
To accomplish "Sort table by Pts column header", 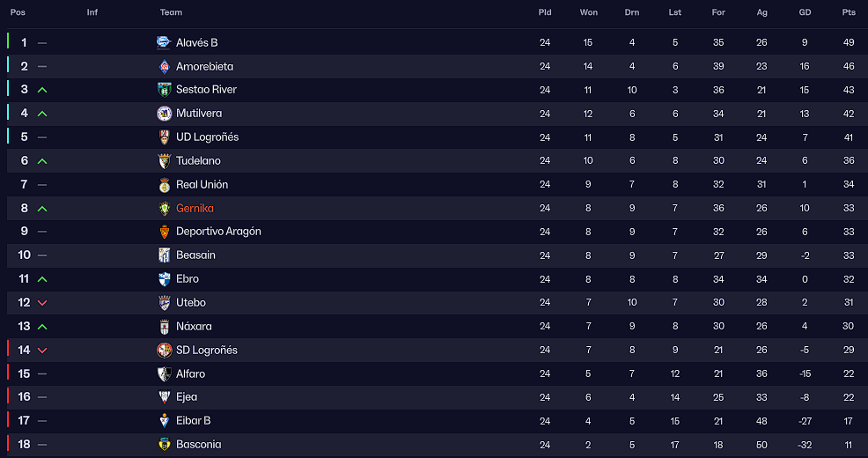I will (849, 12).
